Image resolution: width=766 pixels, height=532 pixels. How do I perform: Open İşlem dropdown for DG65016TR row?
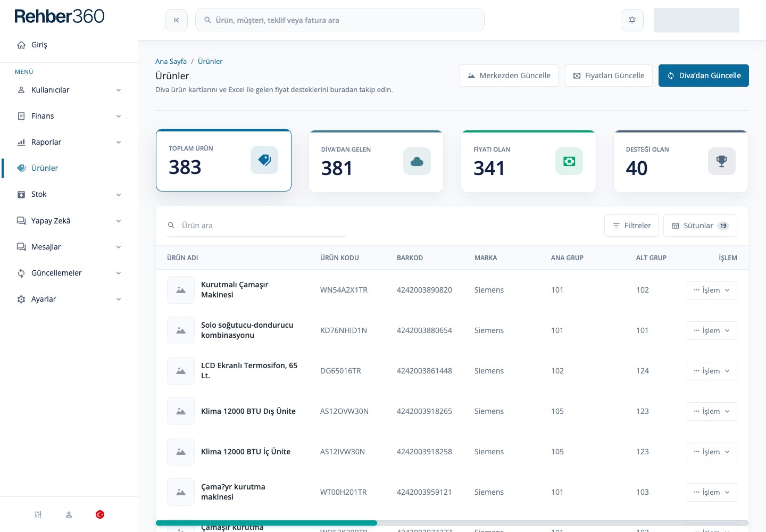click(712, 371)
